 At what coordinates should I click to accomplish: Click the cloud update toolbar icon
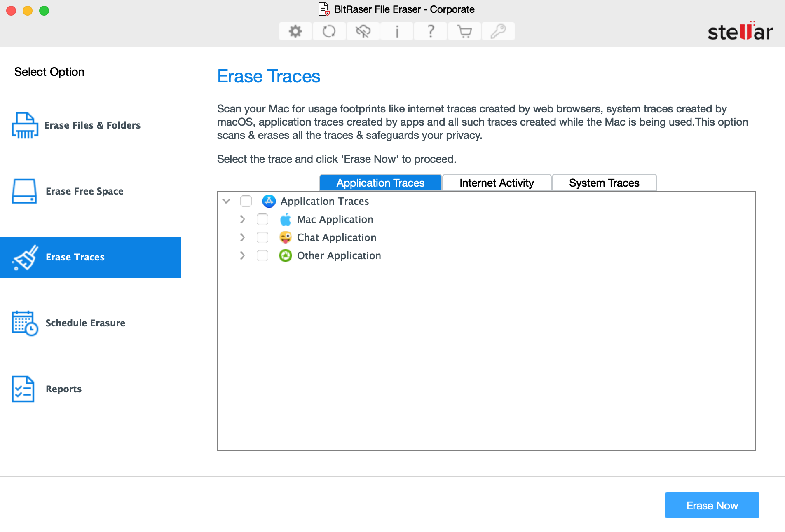tap(363, 31)
